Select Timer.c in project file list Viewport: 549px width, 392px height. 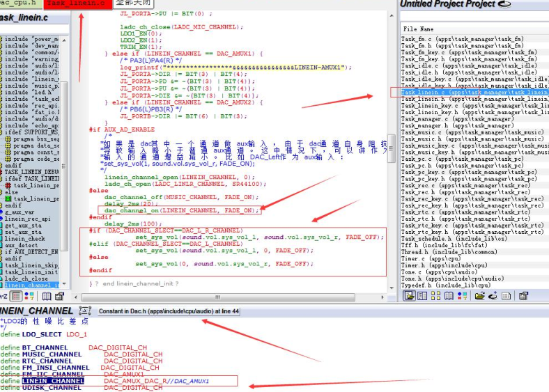(474, 258)
